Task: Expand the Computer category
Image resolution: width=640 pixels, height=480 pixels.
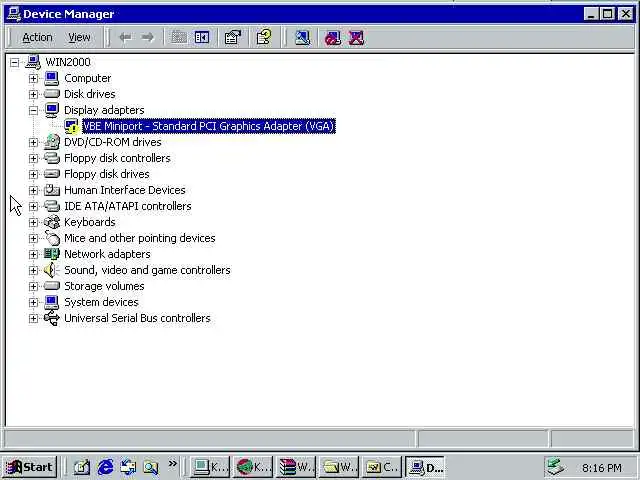Action: tap(33, 78)
